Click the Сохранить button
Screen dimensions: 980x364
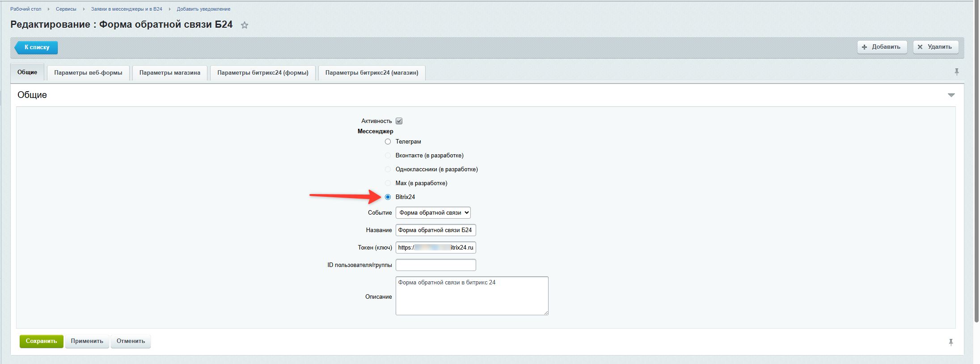click(41, 341)
